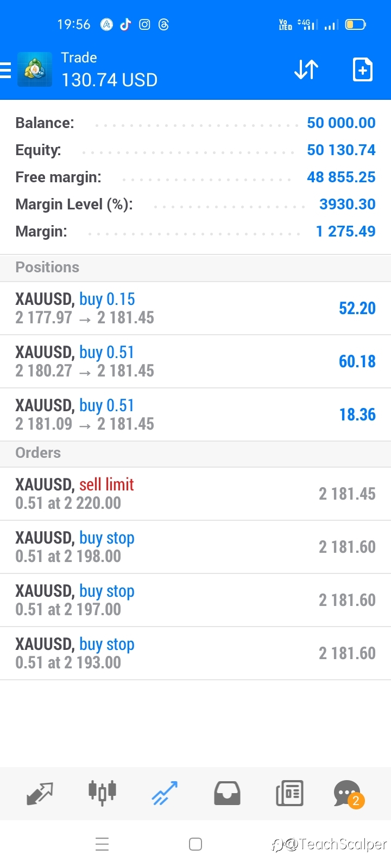Tap the Balance row value
The height and width of the screenshot is (868, 391).
point(341,123)
